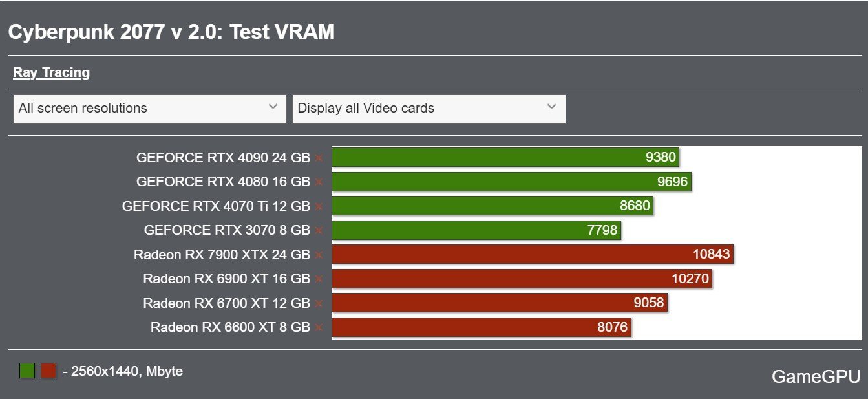This screenshot has height=399, width=868.
Task: Click the chevron arrow on the resolutions selector
Action: pyautogui.click(x=273, y=107)
